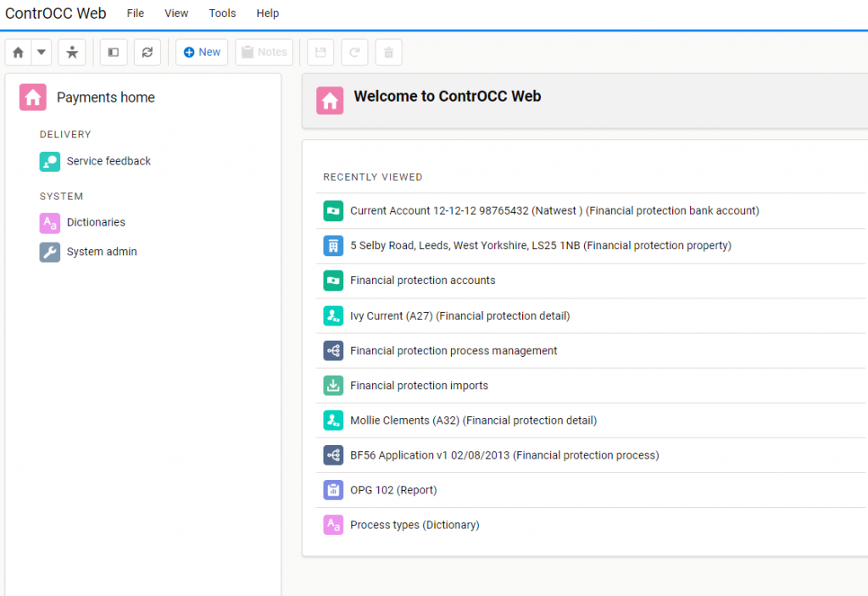
Task: Open the View menu
Action: click(176, 14)
